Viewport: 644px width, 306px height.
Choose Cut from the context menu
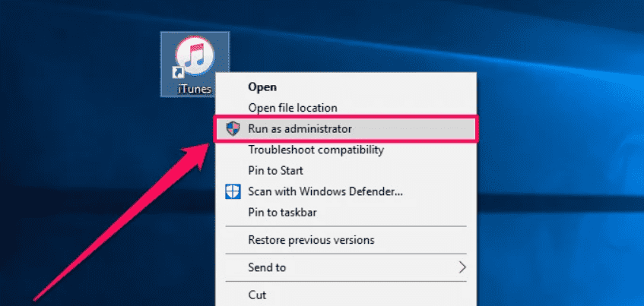pyautogui.click(x=346, y=295)
